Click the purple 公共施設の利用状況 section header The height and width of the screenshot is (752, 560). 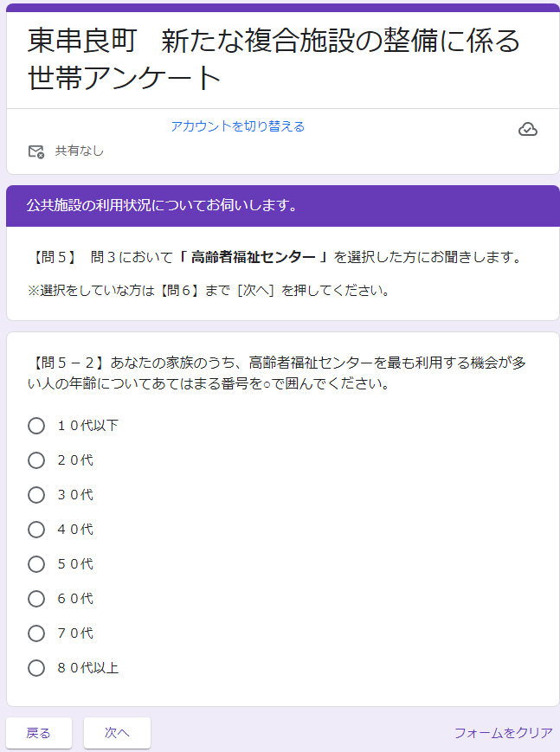coord(162,205)
